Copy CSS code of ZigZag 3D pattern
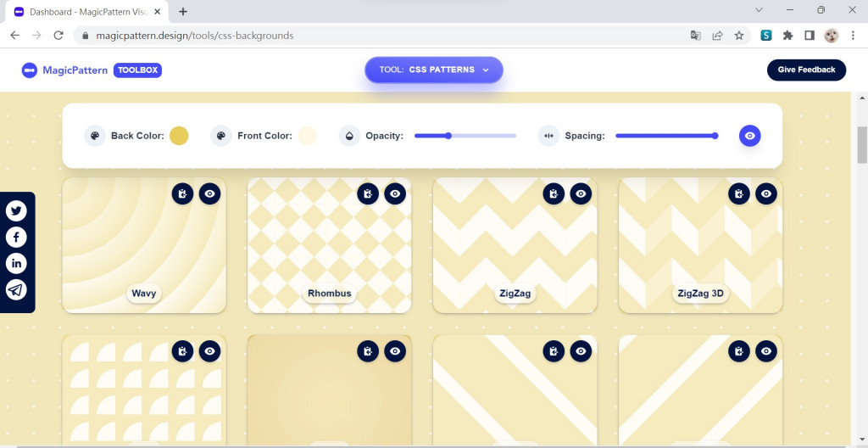 click(x=739, y=193)
